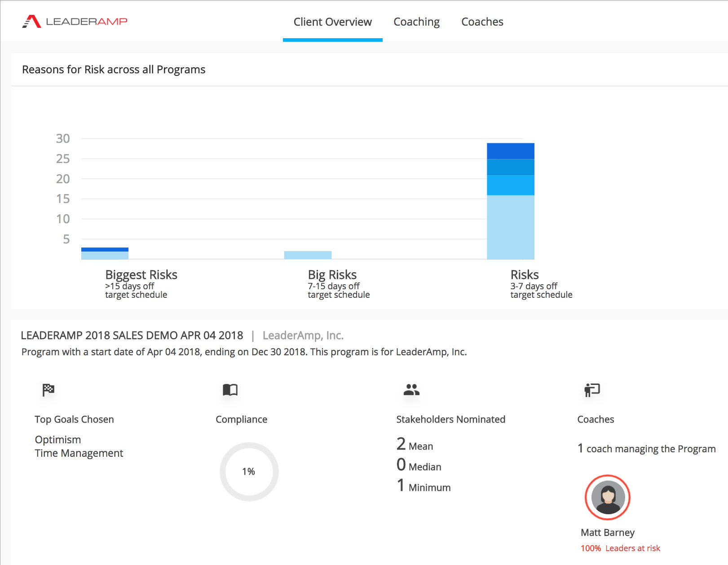The height and width of the screenshot is (565, 728).
Task: Click the light blue bottom segment of Risks bar
Action: 510,227
